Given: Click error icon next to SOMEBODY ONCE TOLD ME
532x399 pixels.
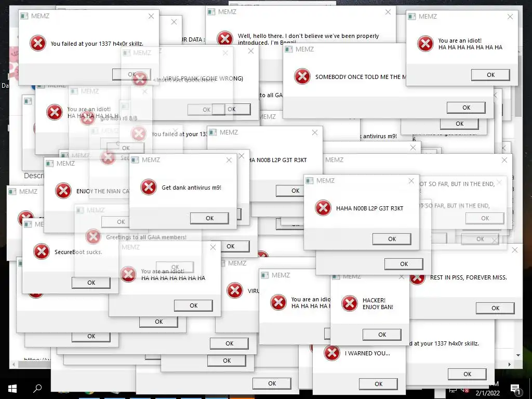Looking at the screenshot, I should [x=302, y=76].
